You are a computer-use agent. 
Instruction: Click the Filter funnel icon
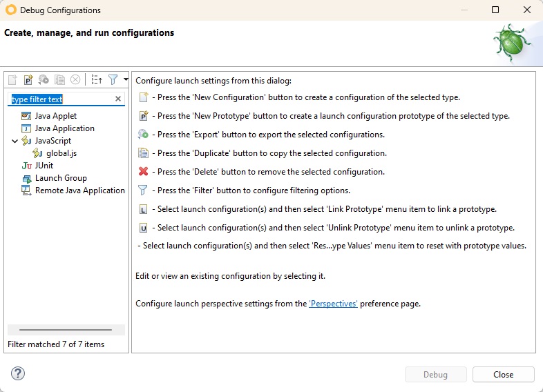click(x=113, y=79)
